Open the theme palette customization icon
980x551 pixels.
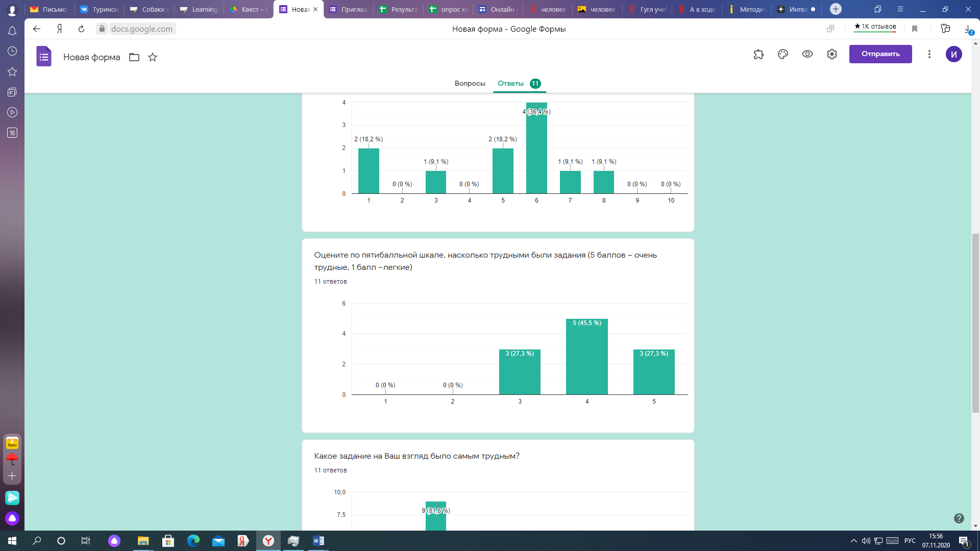(783, 54)
